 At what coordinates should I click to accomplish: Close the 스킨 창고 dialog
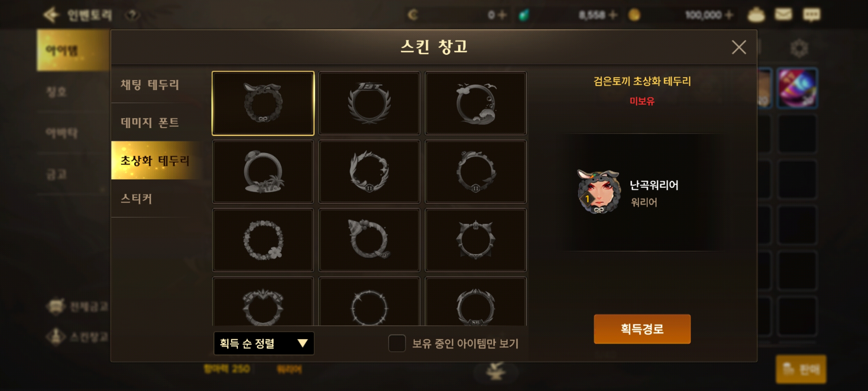[739, 47]
